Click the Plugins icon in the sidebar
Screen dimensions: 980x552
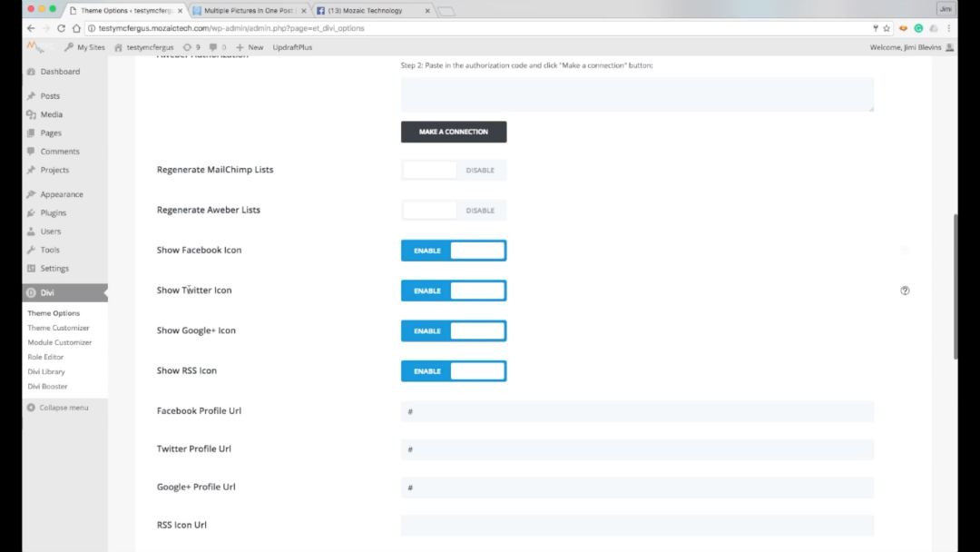[29, 212]
